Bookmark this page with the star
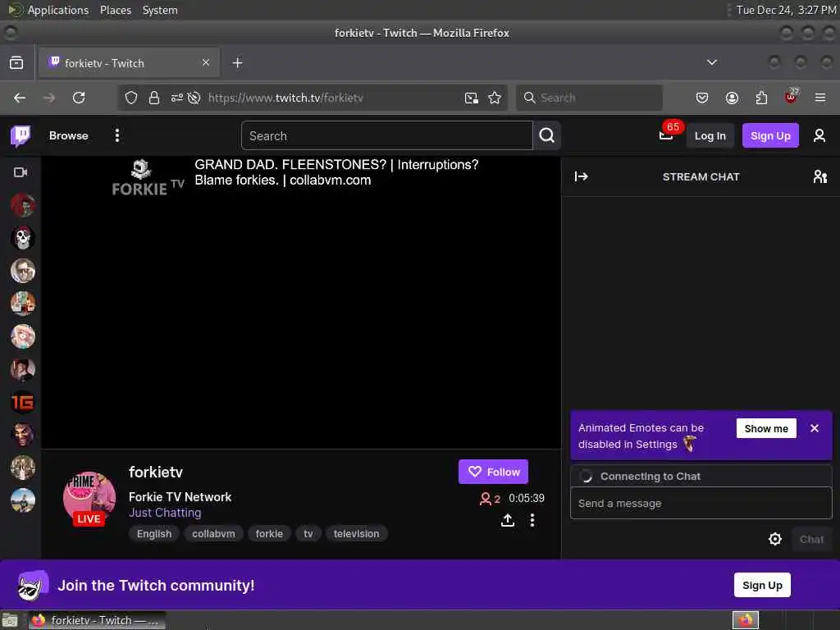Viewport: 840px width, 630px height. tap(495, 98)
